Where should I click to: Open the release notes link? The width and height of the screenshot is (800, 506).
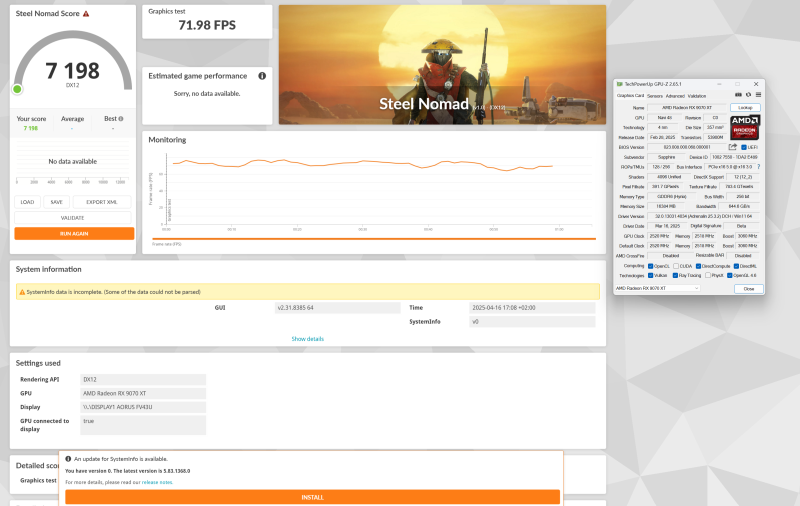[x=159, y=482]
